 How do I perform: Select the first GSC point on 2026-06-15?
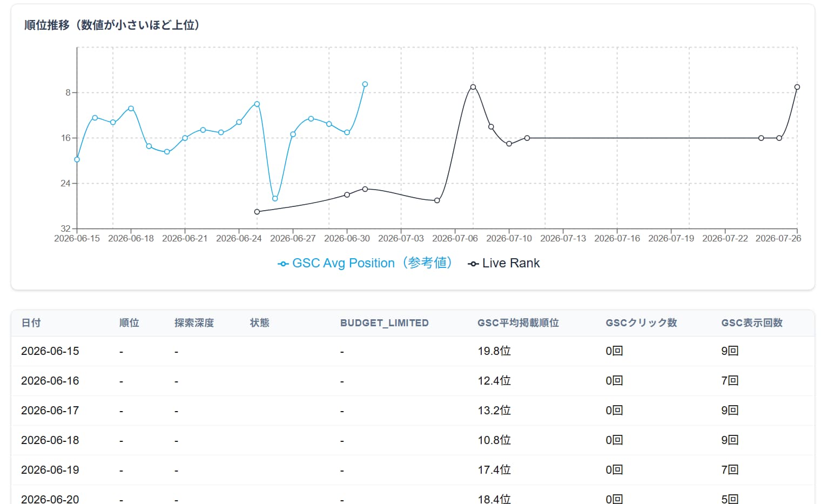pos(77,159)
